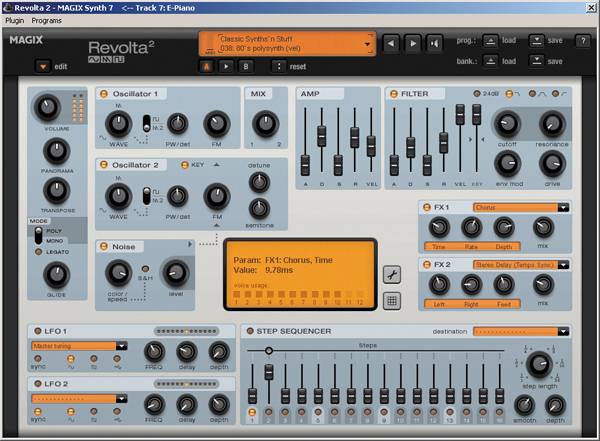
Task: Enable LEGATO mode
Action: click(38, 252)
